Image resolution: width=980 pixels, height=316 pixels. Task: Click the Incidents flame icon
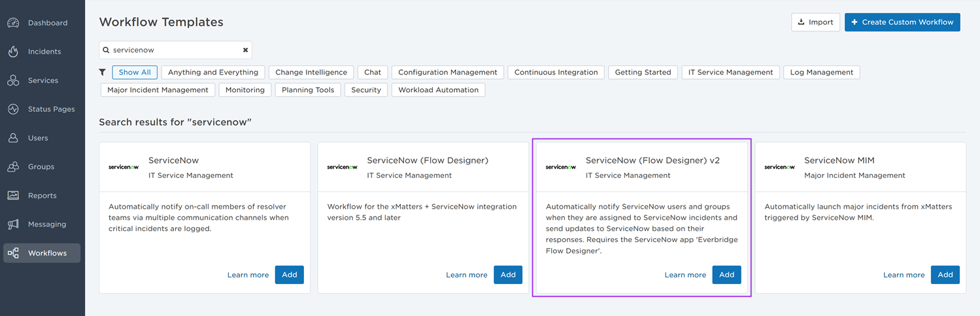(x=13, y=52)
